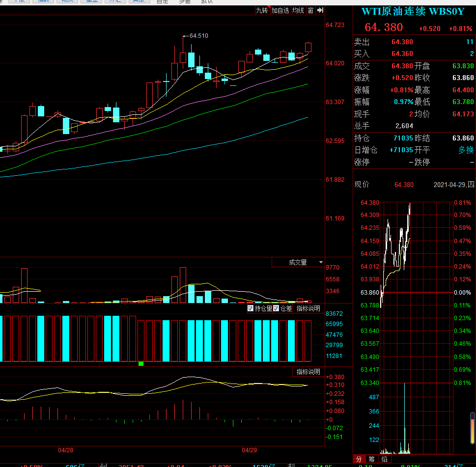476x467 pixels.
Task: Click the 日增仓 value +71035
Action: (401, 150)
